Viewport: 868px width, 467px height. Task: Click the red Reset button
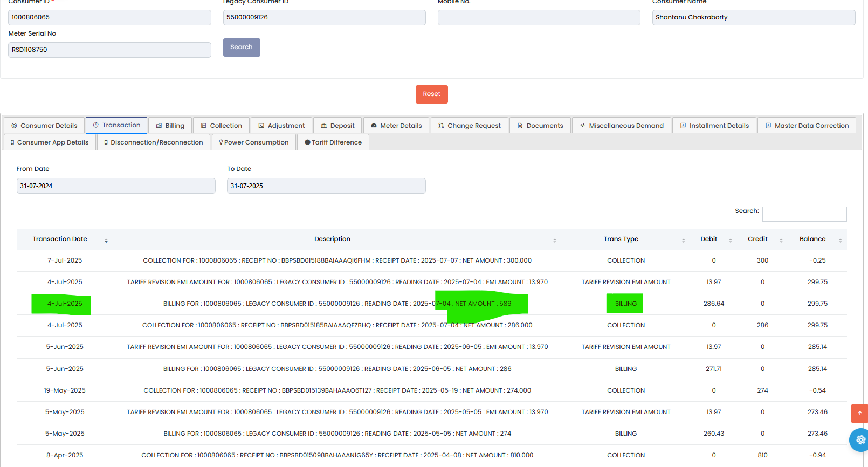(432, 94)
